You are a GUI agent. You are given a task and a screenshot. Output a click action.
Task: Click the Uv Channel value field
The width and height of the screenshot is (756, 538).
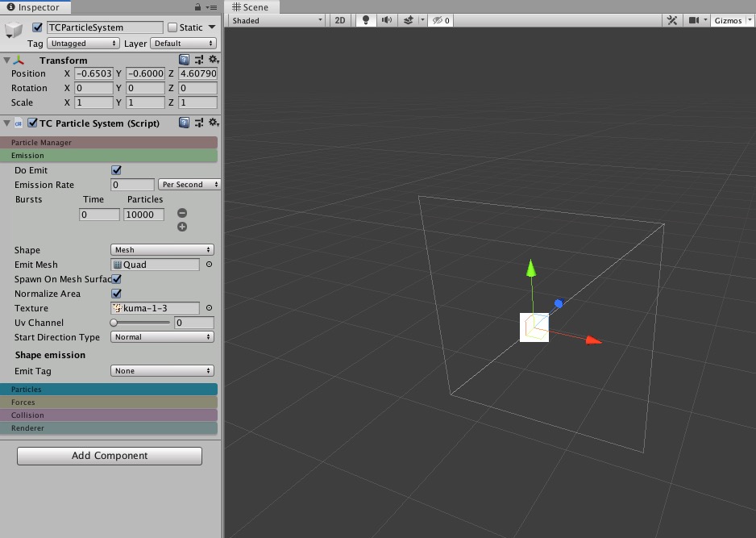193,323
